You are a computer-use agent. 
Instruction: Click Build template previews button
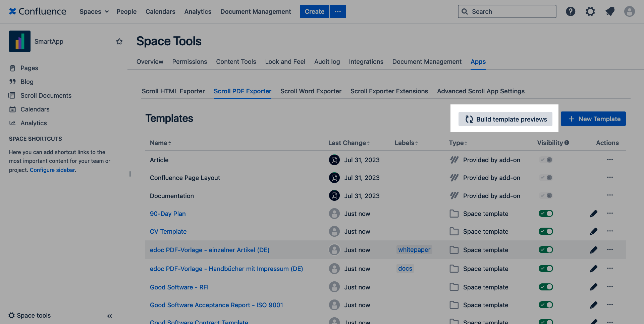click(505, 119)
